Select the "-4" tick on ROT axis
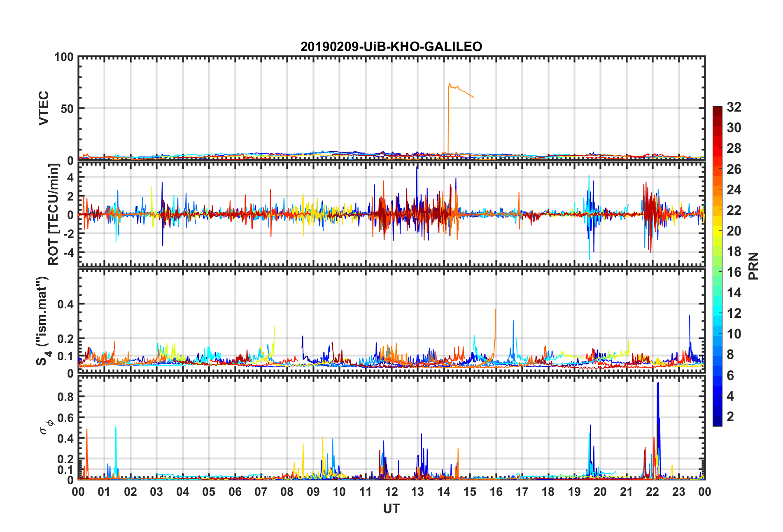 tap(68, 252)
